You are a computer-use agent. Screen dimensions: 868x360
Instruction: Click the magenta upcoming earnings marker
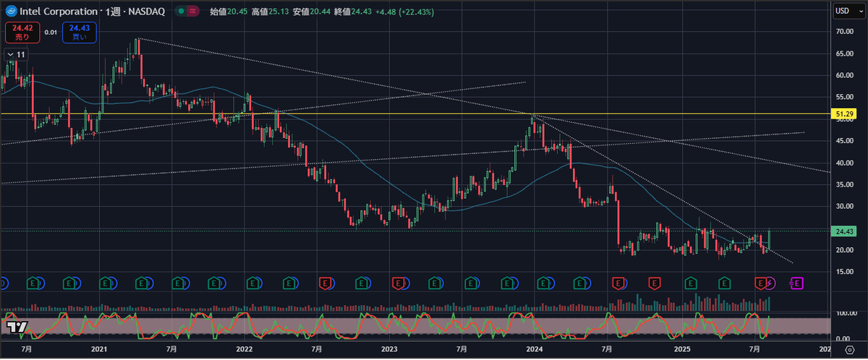(798, 282)
